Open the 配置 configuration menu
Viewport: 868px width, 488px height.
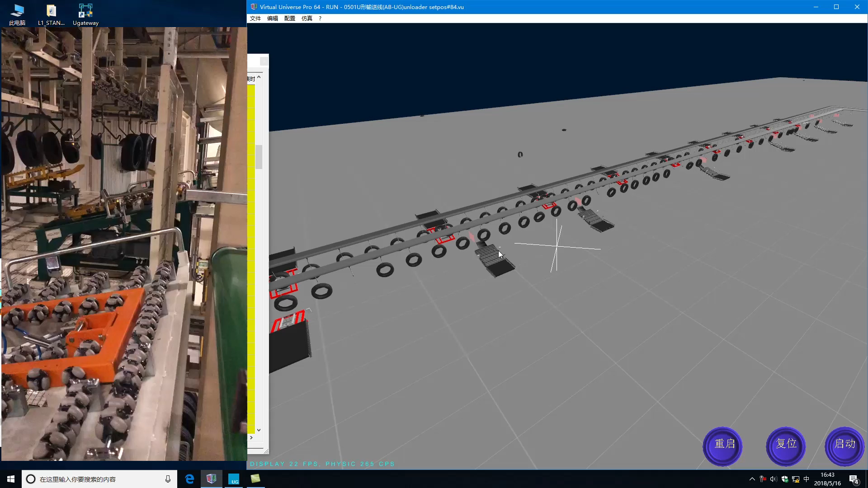290,19
